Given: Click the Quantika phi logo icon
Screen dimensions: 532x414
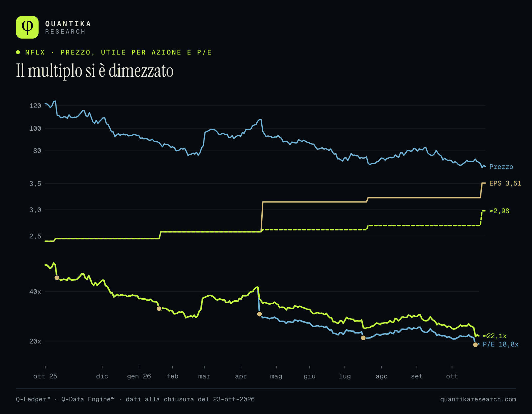Looking at the screenshot, I should (27, 27).
